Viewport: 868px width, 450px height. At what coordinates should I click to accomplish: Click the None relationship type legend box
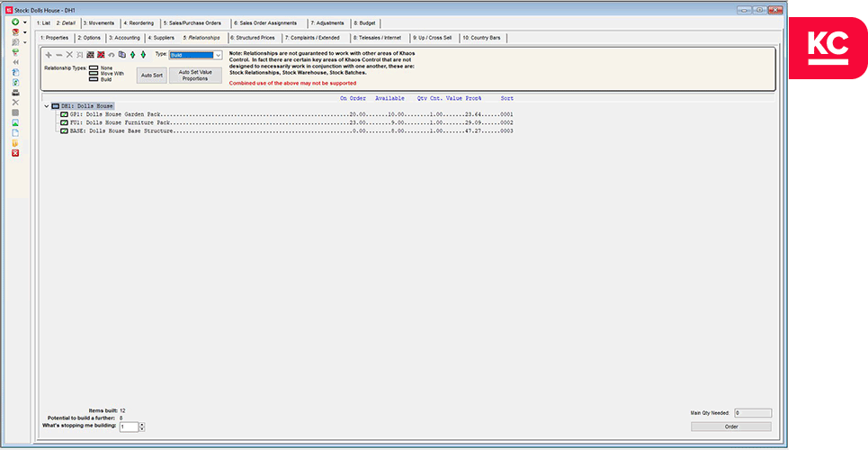point(94,68)
